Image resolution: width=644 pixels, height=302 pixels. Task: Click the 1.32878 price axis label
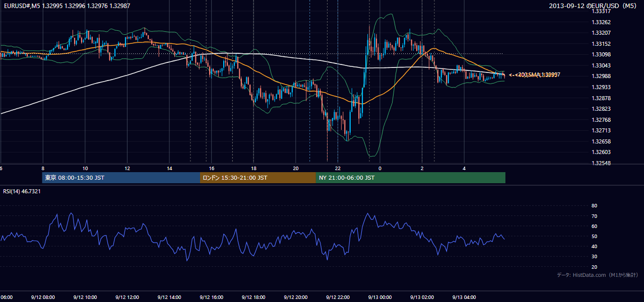601,98
